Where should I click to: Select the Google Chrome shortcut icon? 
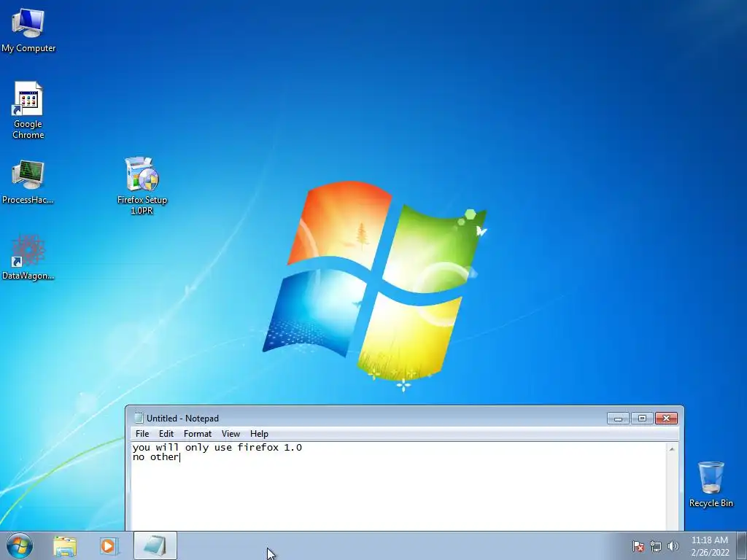pyautogui.click(x=28, y=110)
